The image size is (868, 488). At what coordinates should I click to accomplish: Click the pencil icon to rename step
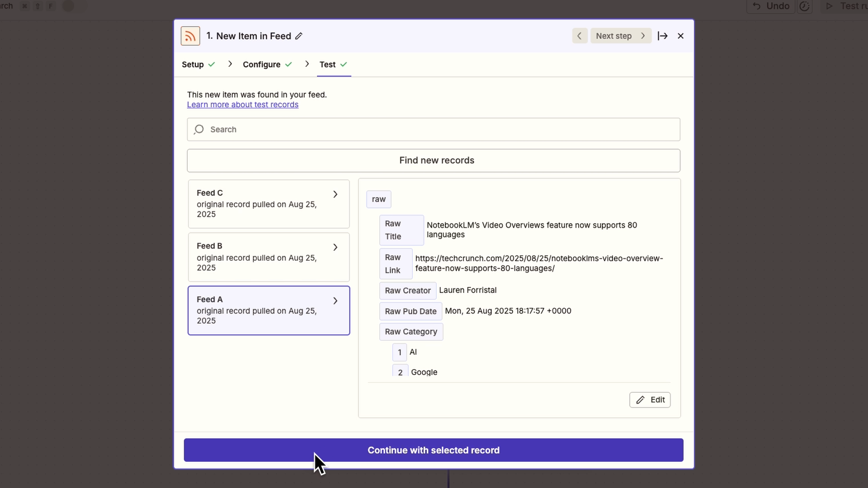click(299, 36)
